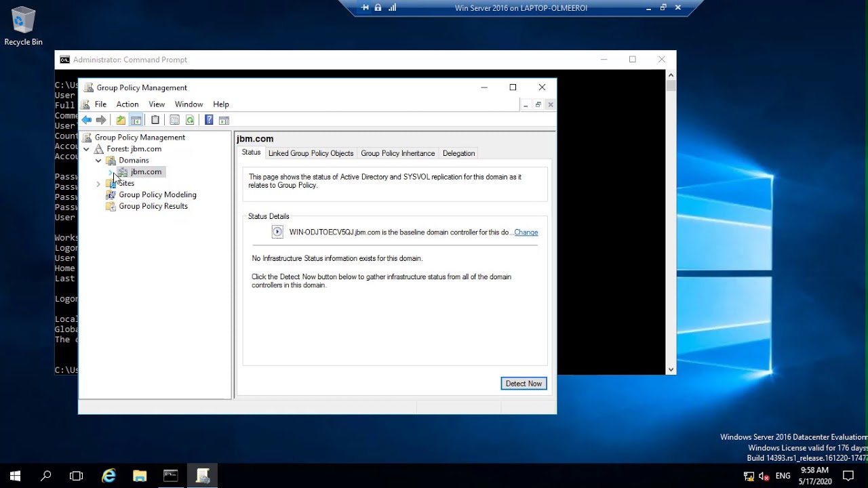Click the lock icon on the VM connection bar

(x=378, y=8)
